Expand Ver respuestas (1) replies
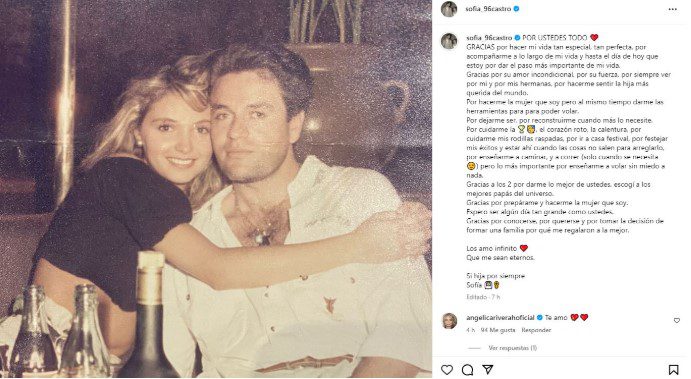691x379 pixels. (513, 348)
